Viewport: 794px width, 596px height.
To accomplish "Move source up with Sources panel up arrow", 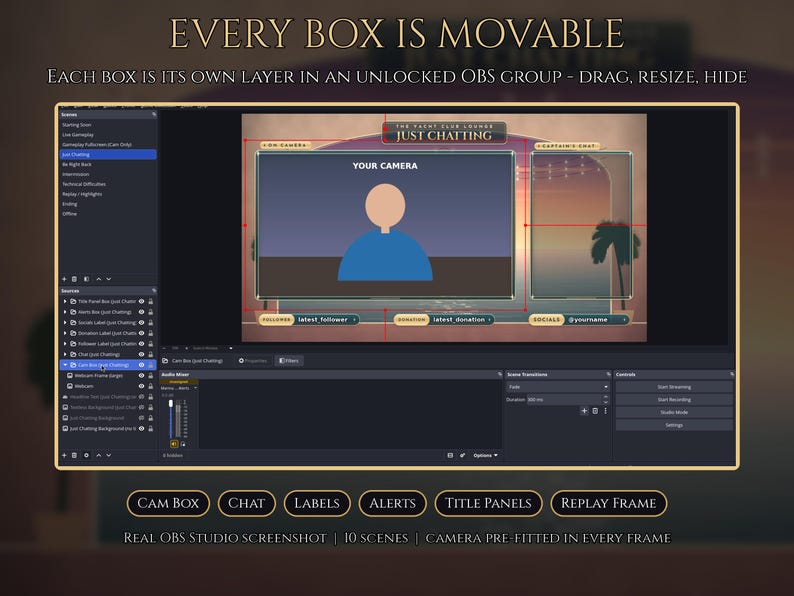I will tap(99, 455).
